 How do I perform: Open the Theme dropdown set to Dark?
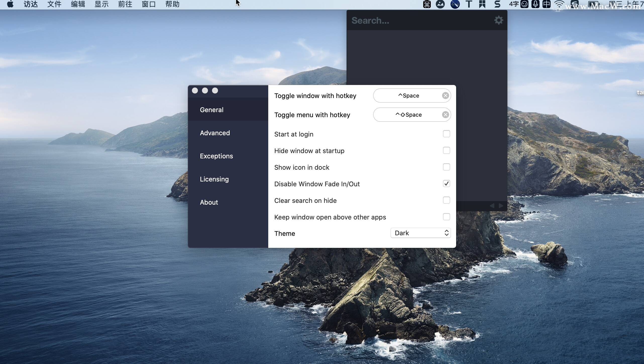pyautogui.click(x=420, y=233)
